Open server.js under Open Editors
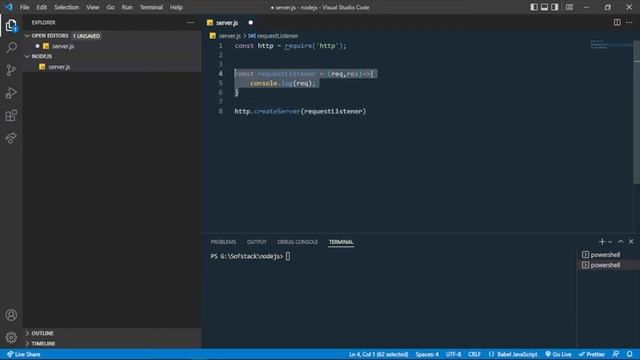 pyautogui.click(x=63, y=46)
